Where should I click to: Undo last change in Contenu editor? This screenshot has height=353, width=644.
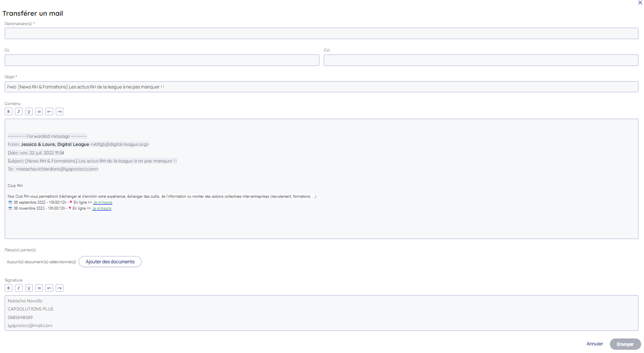(49, 111)
